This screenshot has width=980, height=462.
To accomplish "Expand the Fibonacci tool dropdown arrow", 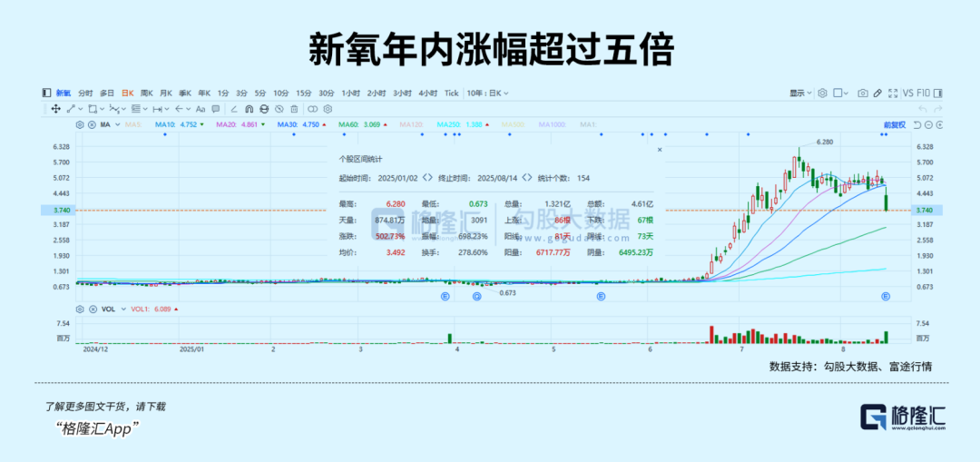I will pyautogui.click(x=145, y=109).
